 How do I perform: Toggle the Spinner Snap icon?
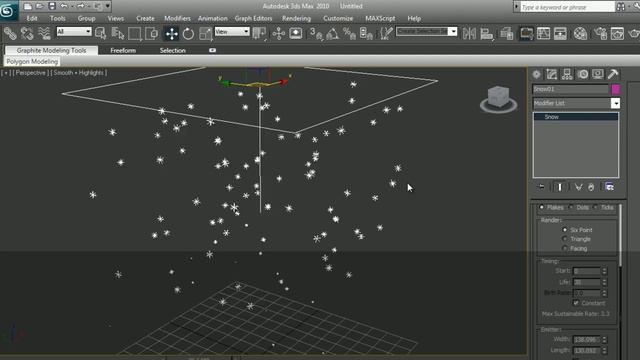click(x=366, y=33)
